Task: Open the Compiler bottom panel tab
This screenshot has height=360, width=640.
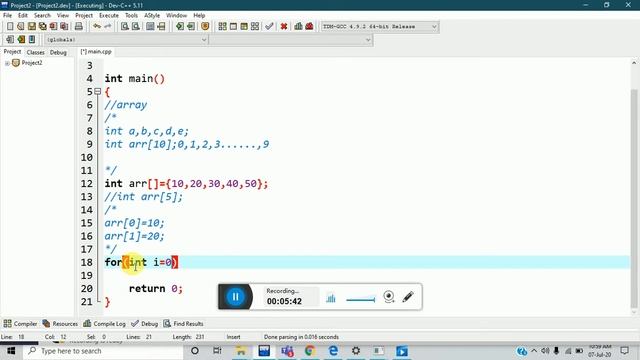Action: tap(20, 324)
